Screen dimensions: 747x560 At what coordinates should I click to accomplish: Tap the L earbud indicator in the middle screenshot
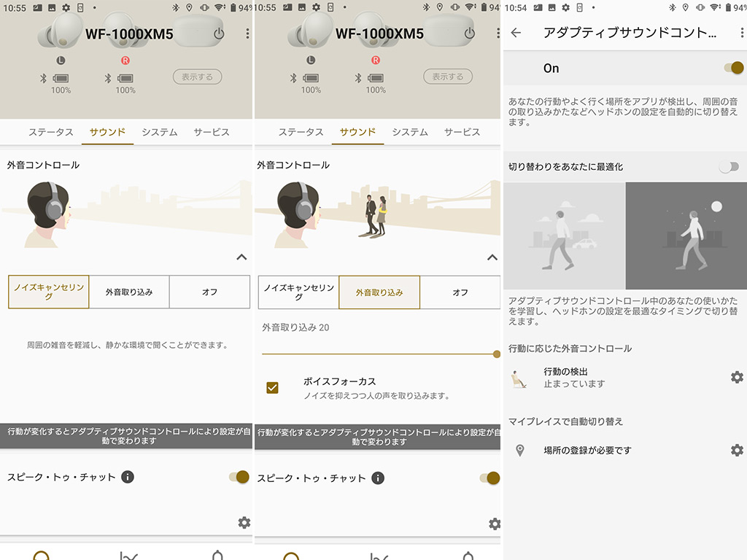coord(311,60)
